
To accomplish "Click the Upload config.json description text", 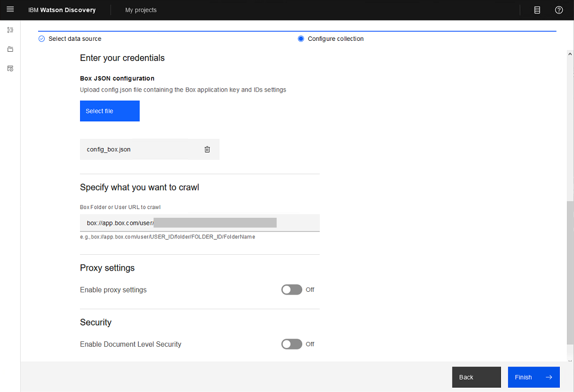I will pos(183,90).
